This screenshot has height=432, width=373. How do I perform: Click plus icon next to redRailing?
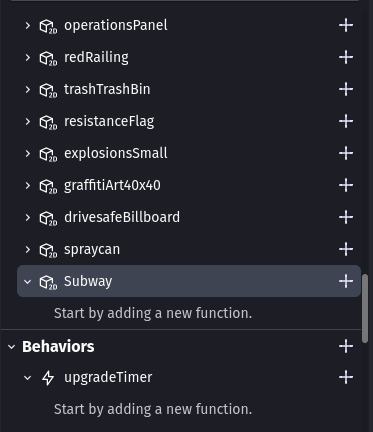[346, 57]
